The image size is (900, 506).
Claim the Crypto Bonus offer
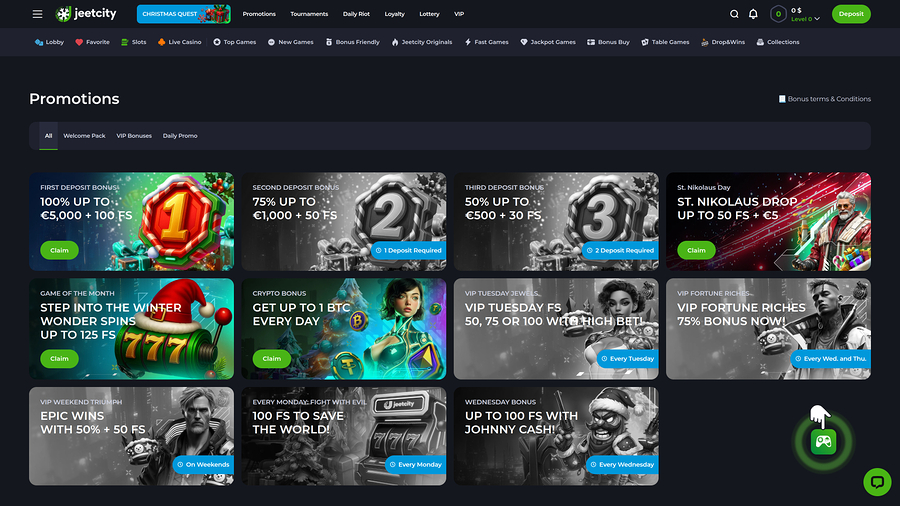click(271, 359)
